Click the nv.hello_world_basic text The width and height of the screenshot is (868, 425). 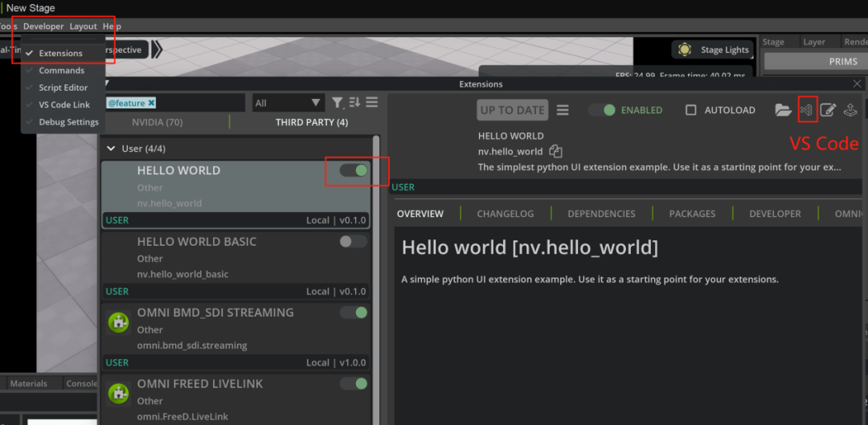coord(182,275)
